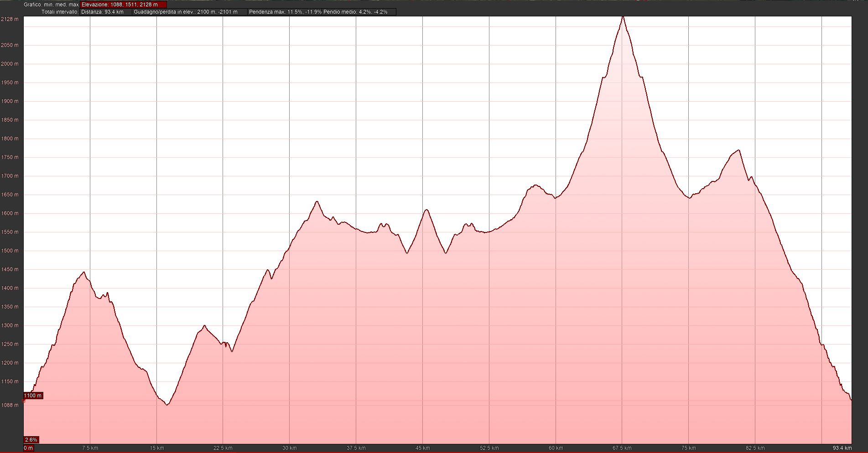Image resolution: width=868 pixels, height=453 pixels.
Task: Click the 2.6% slope indicator tag
Action: tap(31, 440)
